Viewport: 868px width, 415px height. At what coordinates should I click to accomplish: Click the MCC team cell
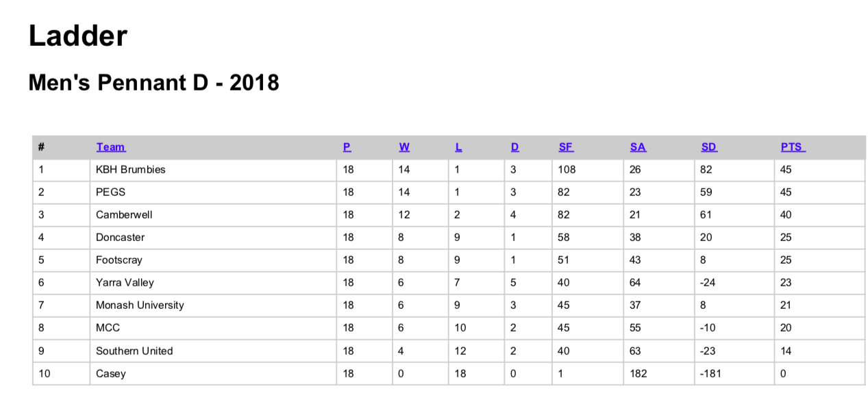point(108,328)
